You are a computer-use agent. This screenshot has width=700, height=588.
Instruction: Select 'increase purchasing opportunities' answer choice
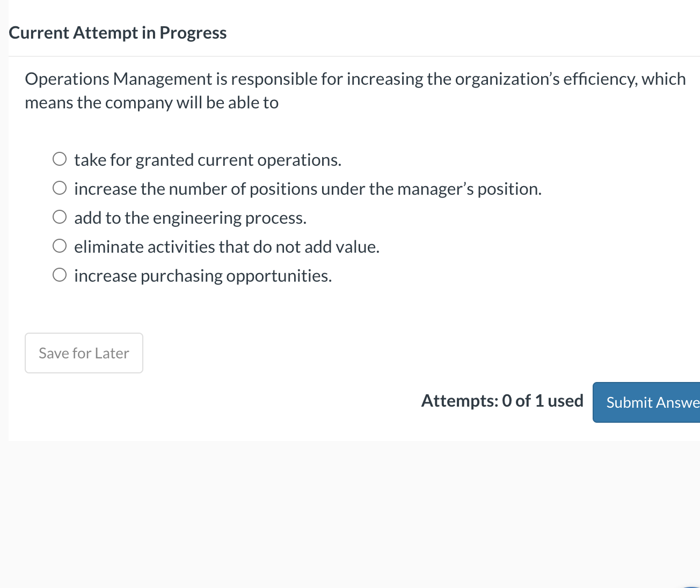pyautogui.click(x=60, y=274)
